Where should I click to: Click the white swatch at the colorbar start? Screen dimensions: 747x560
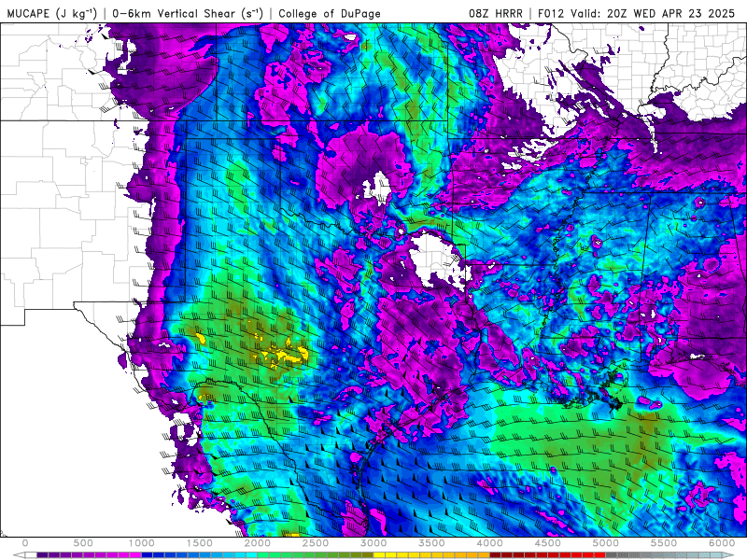click(31, 554)
